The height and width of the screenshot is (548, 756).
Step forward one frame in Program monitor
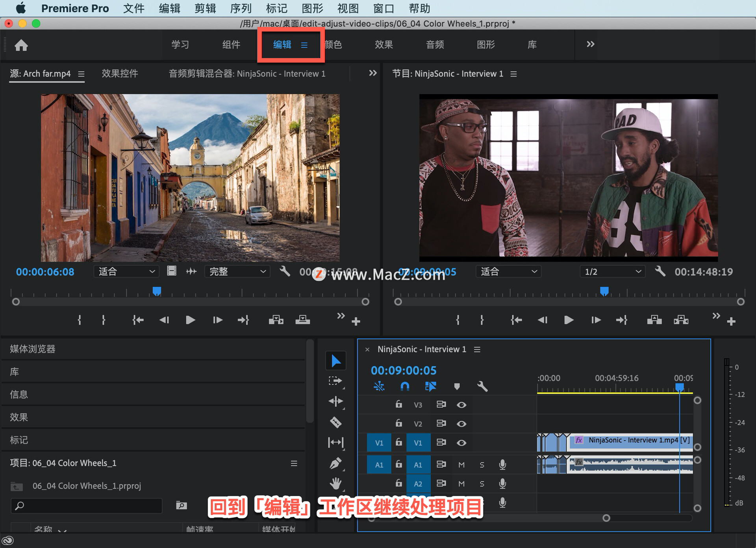pyautogui.click(x=596, y=320)
